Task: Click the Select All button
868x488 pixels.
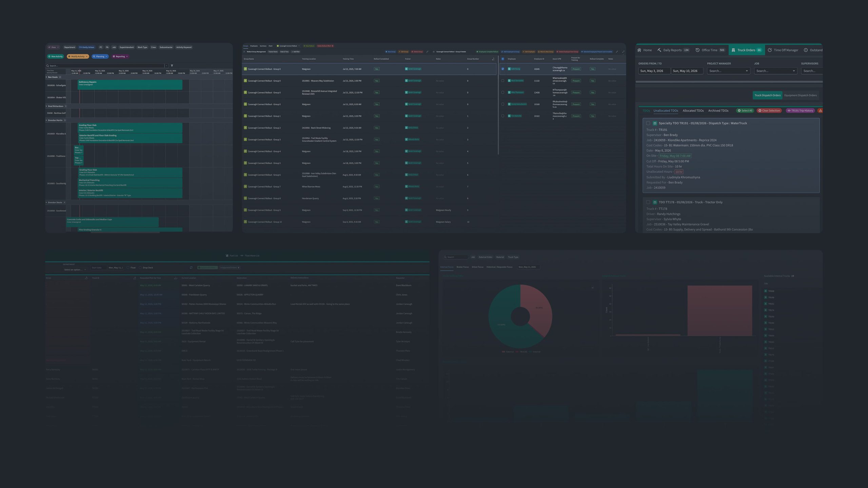Action: [x=745, y=110]
